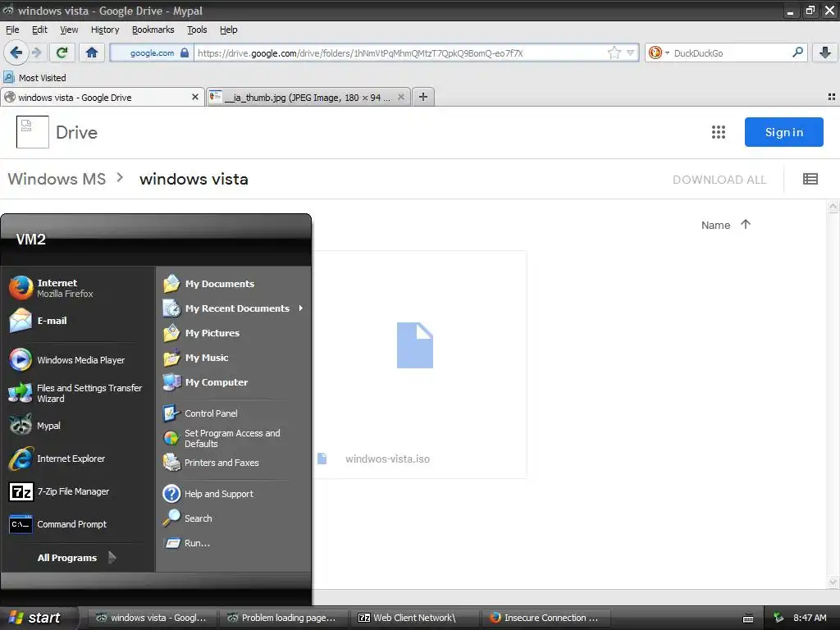This screenshot has height=630, width=840.
Task: Click the Start button on the taskbar
Action: (x=38, y=618)
